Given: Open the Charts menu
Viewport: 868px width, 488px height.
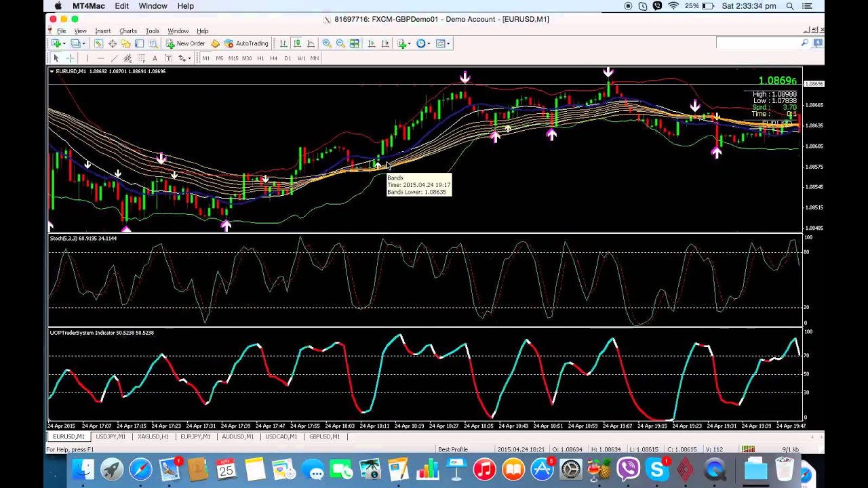Looking at the screenshot, I should tap(128, 31).
